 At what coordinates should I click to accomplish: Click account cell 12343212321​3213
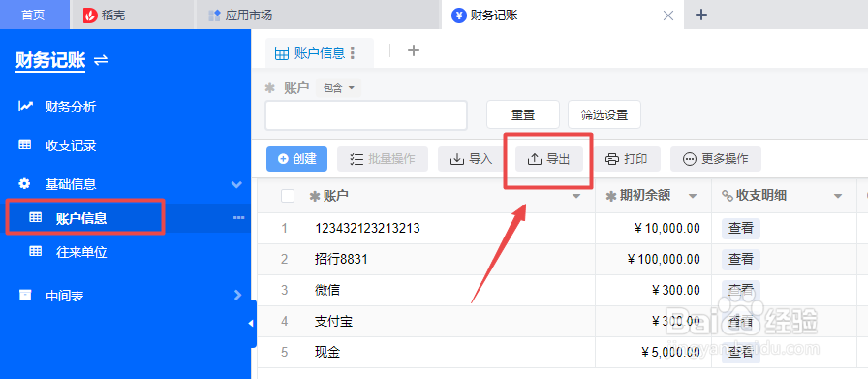coord(367,228)
